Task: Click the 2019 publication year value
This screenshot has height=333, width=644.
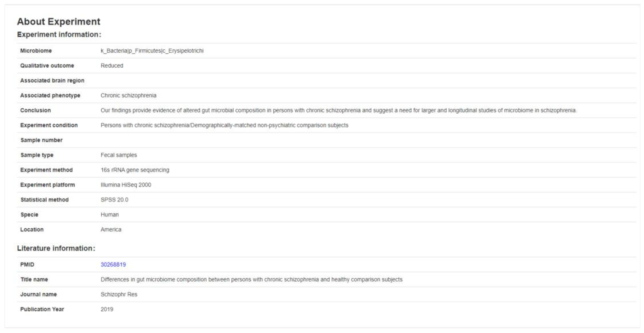Action: click(107, 309)
